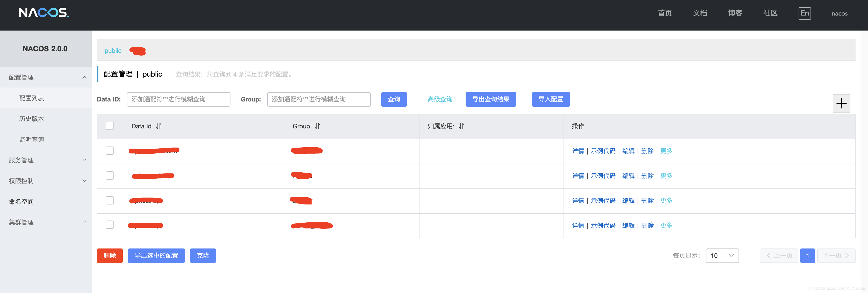Sort by Data Id column arrows

(x=159, y=126)
